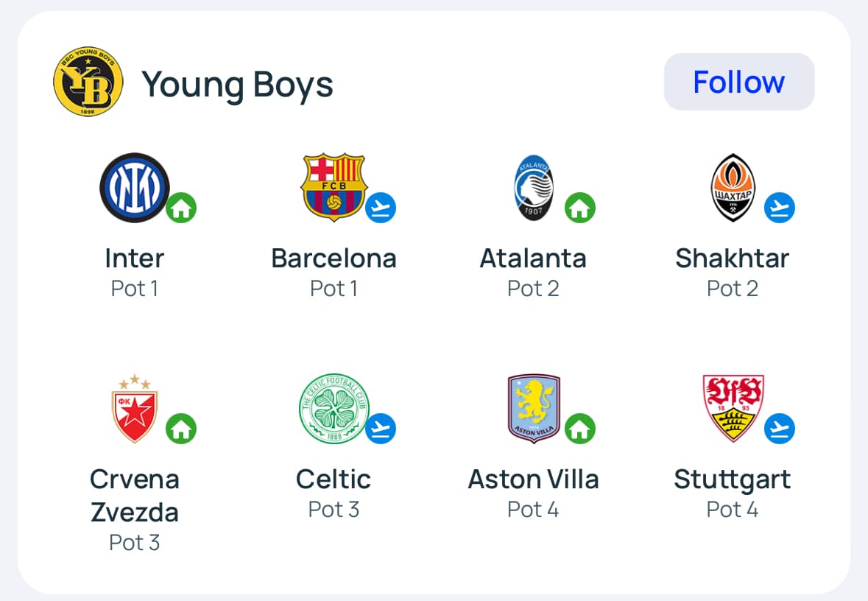
Task: Open the Stuttgart club crest
Action: (733, 407)
